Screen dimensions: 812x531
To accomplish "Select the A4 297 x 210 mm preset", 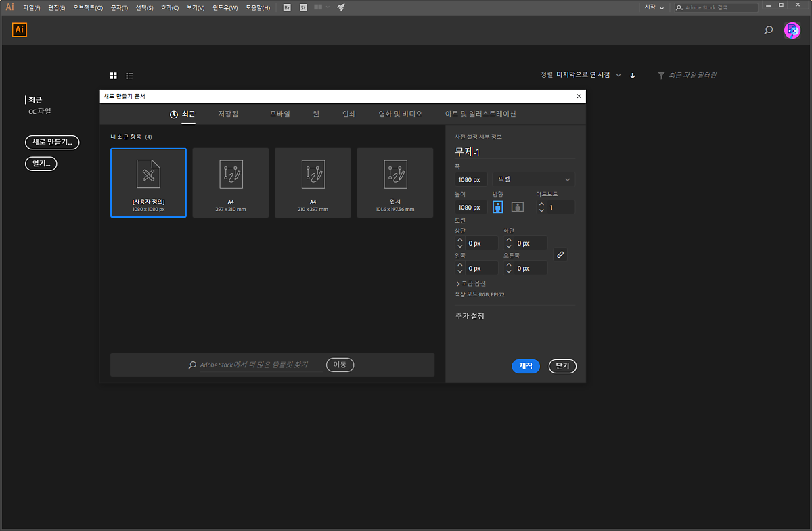I will tap(231, 183).
